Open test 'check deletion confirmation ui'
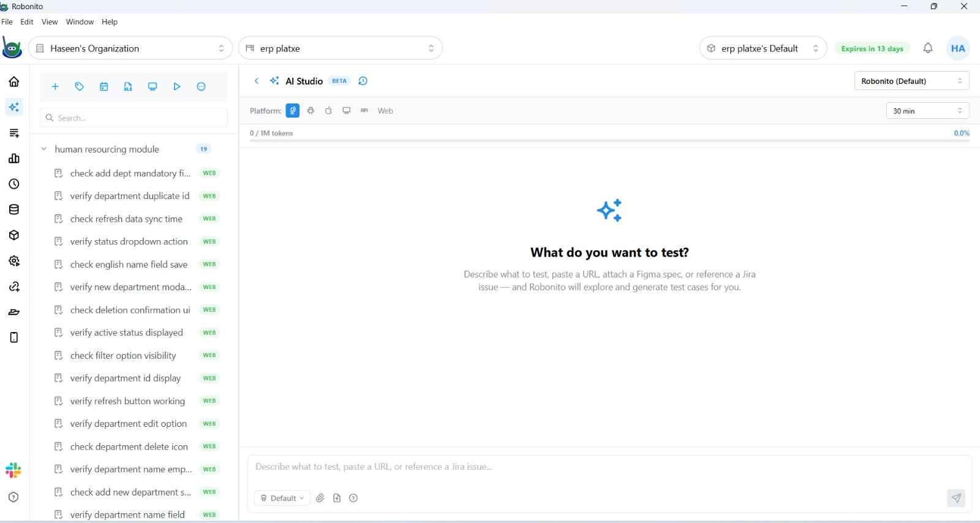 pyautogui.click(x=130, y=310)
